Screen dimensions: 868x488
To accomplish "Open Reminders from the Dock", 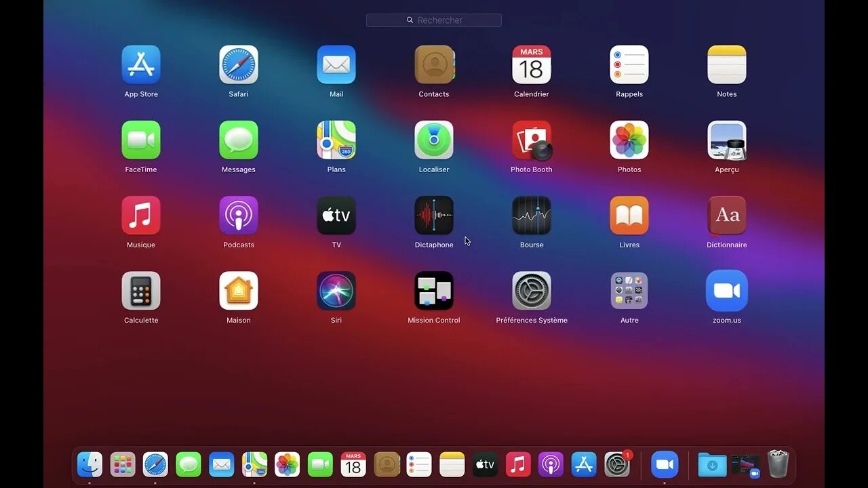I will 419,464.
